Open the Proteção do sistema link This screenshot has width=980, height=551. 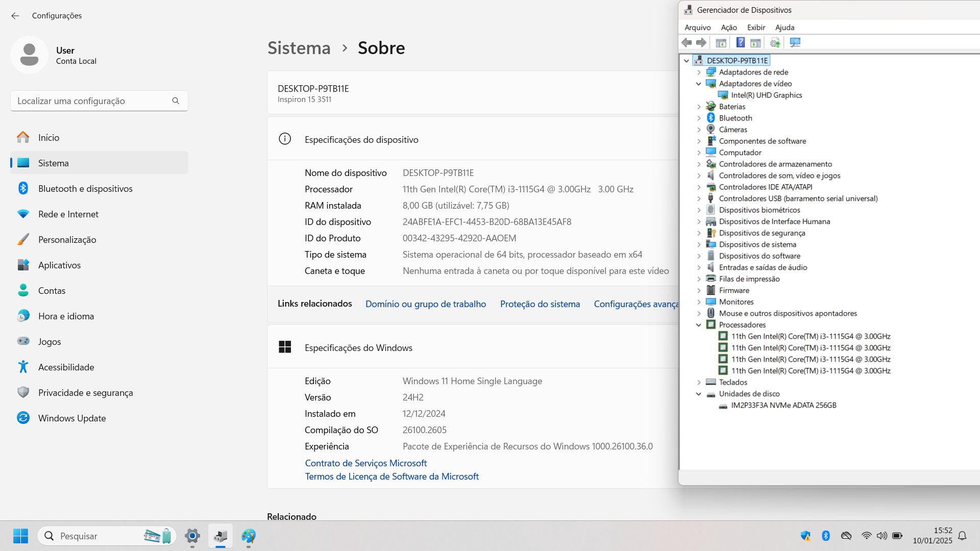[x=540, y=304]
